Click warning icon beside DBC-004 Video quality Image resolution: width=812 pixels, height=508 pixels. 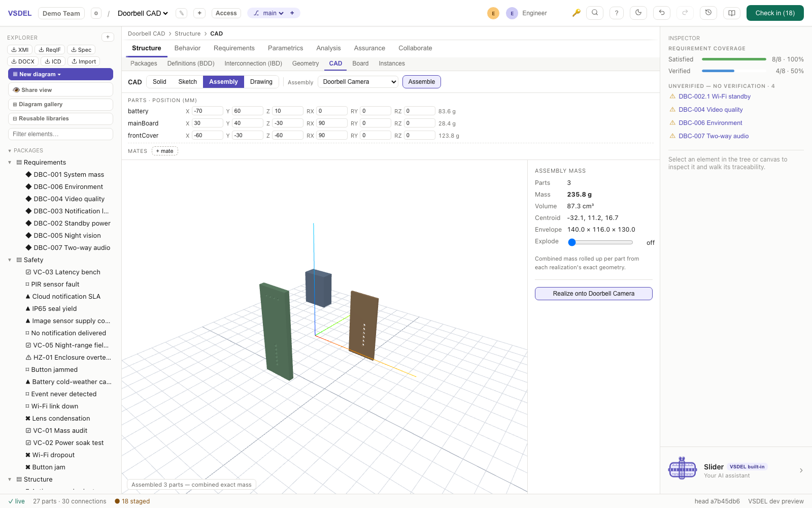[x=672, y=110]
